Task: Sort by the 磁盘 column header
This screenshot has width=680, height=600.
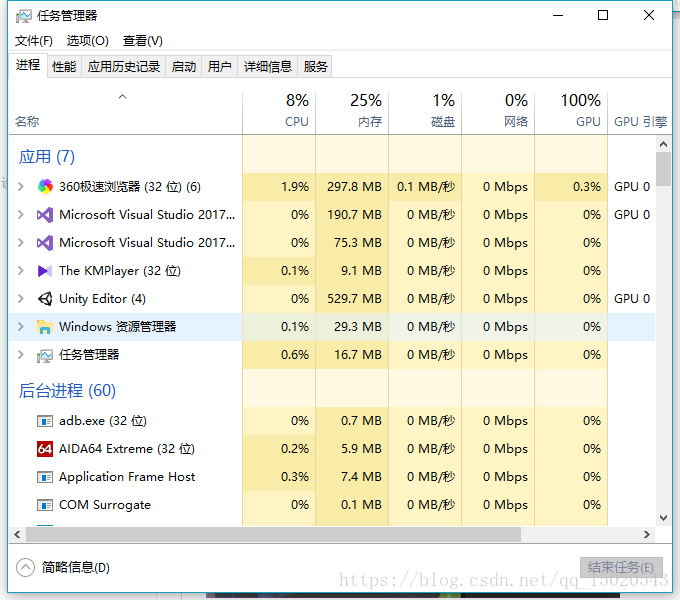Action: point(425,112)
